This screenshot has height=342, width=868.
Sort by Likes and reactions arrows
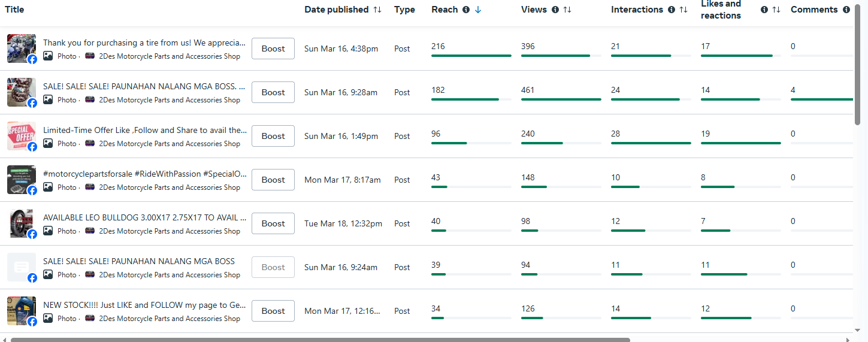tap(776, 10)
